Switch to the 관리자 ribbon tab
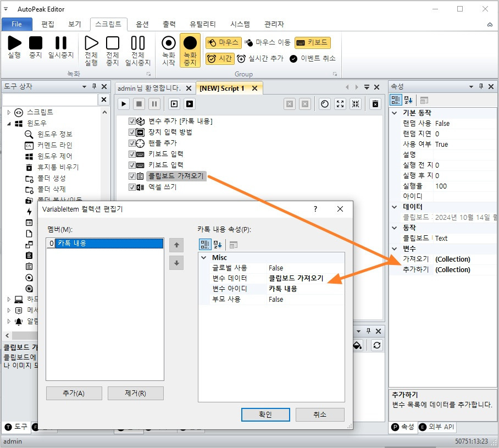 274,24
